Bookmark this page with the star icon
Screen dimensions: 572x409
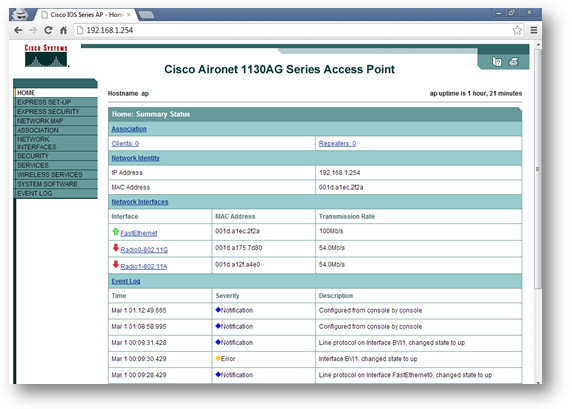(517, 30)
